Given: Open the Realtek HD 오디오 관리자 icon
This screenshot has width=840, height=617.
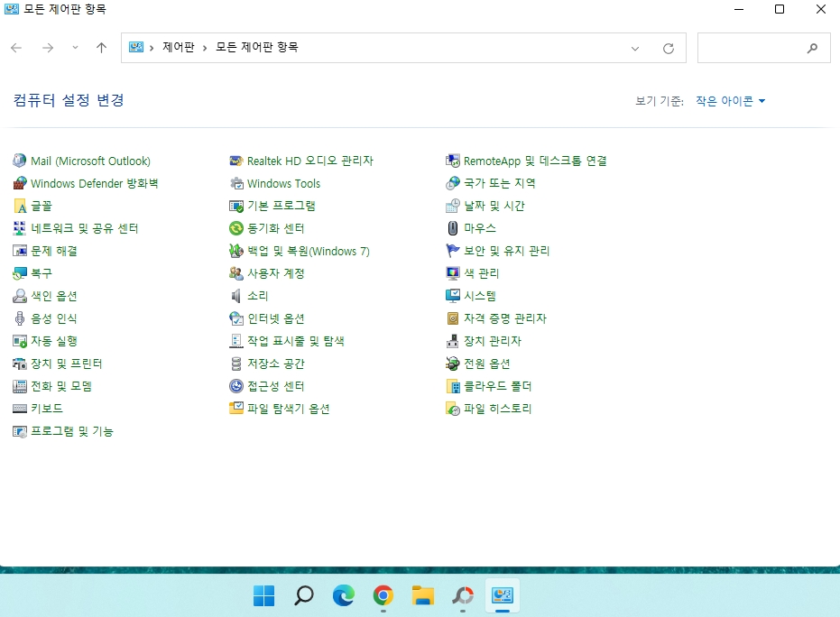Looking at the screenshot, I should click(x=235, y=161).
